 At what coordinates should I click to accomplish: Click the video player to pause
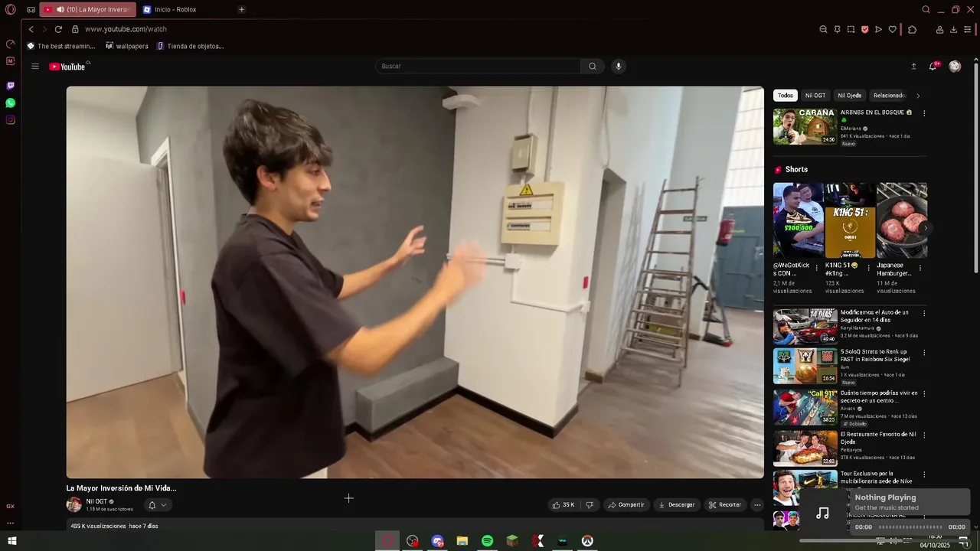(x=415, y=282)
